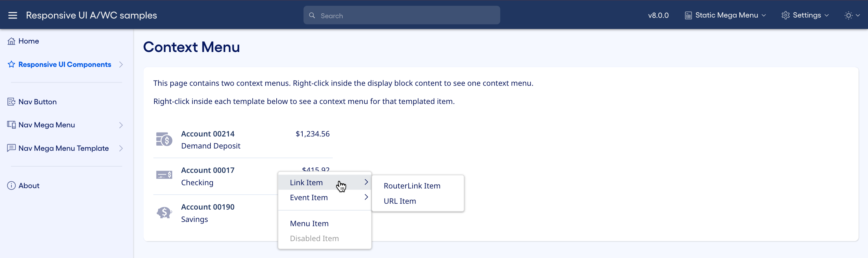Select RouterLink Item in submenu
The height and width of the screenshot is (258, 868).
[x=412, y=186]
